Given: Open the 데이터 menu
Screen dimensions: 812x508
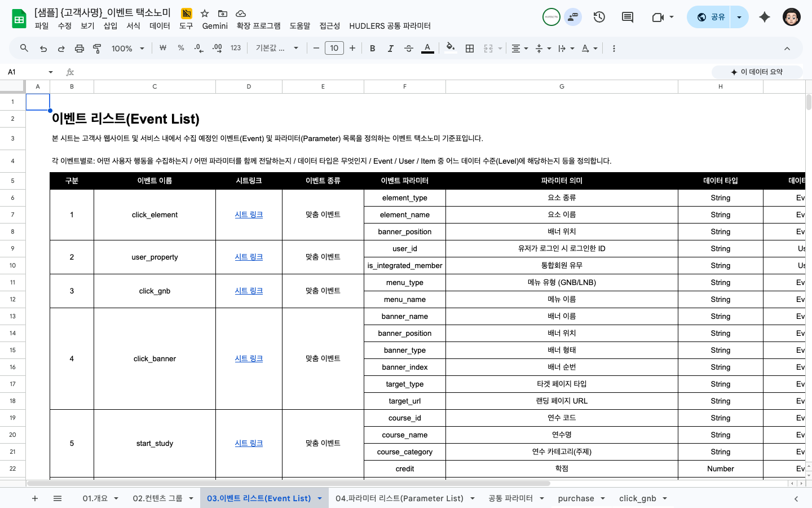Looking at the screenshot, I should (160, 26).
